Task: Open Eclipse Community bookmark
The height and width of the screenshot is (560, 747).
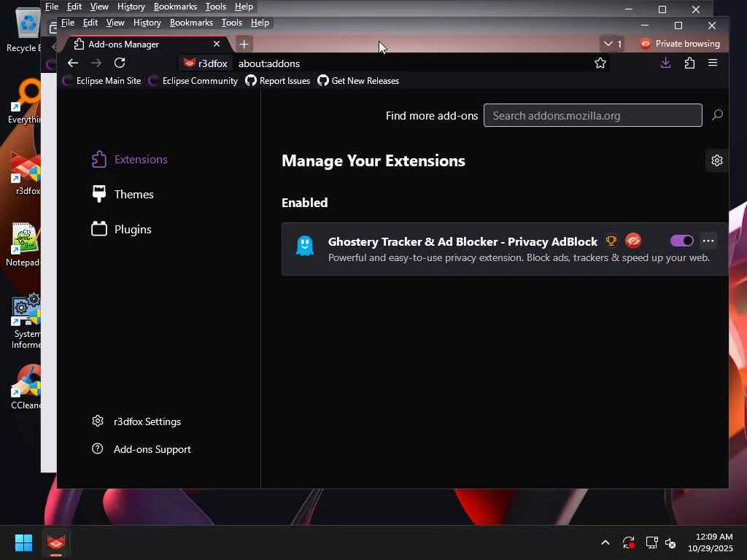Action: (x=193, y=81)
